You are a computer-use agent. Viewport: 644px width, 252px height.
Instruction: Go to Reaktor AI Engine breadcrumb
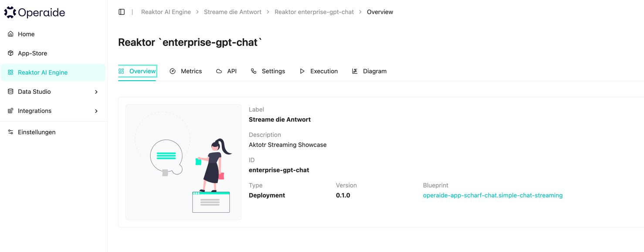point(166,12)
